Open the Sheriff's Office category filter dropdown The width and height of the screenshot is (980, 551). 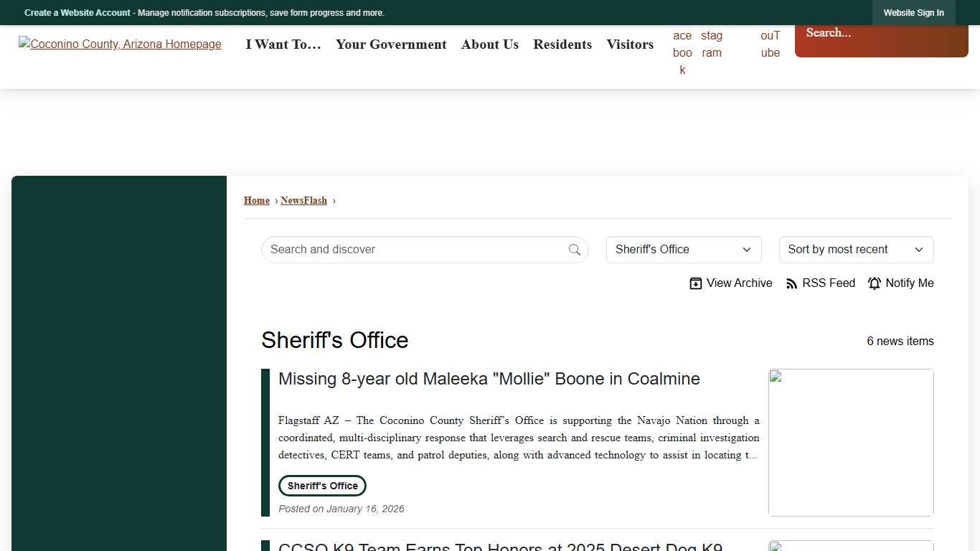[x=682, y=249]
